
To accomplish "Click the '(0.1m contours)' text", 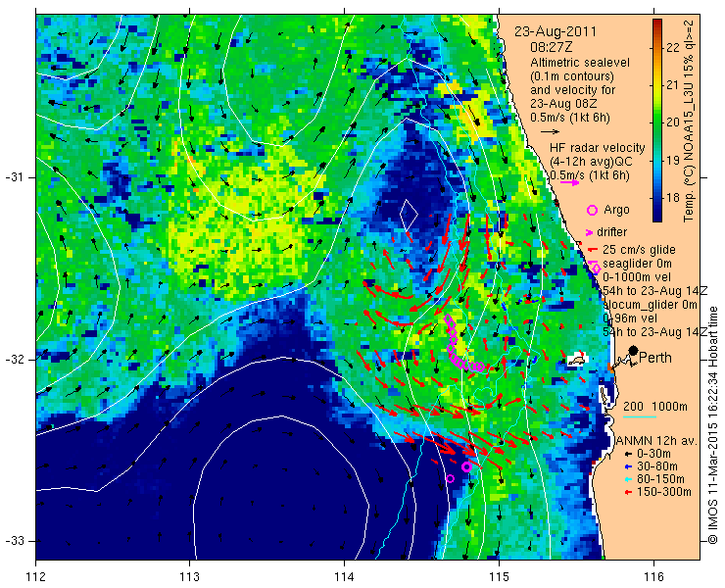I will (572, 76).
